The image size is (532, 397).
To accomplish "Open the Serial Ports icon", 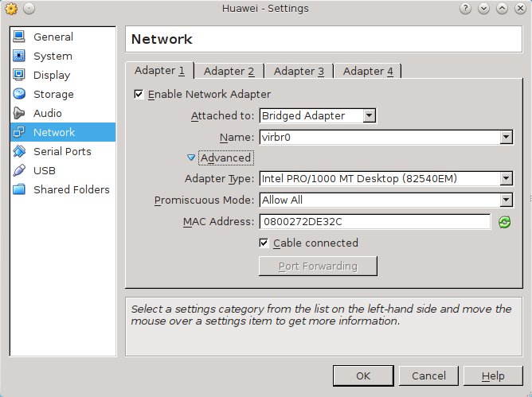I will point(19,152).
